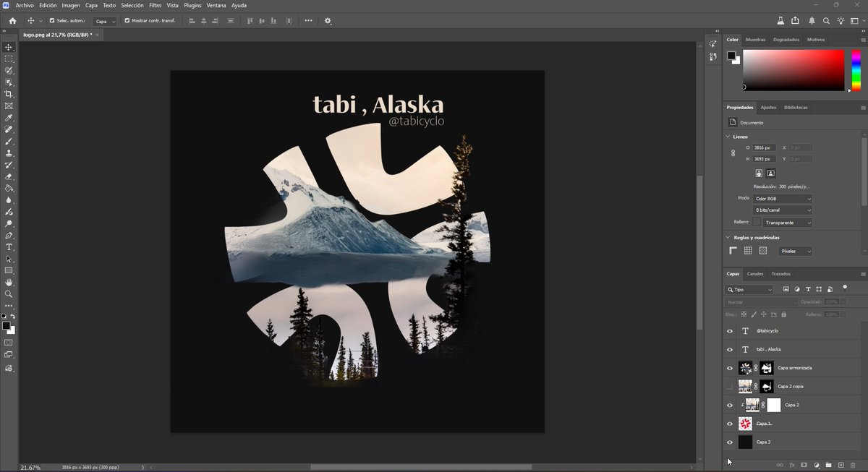The width and height of the screenshot is (868, 472).
Task: Open the Selección menu
Action: pos(132,5)
